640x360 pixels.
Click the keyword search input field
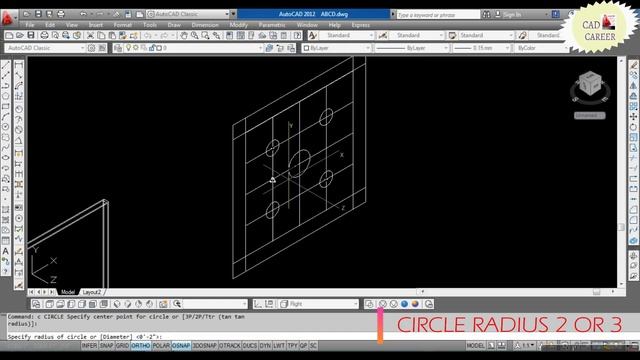(x=438, y=15)
